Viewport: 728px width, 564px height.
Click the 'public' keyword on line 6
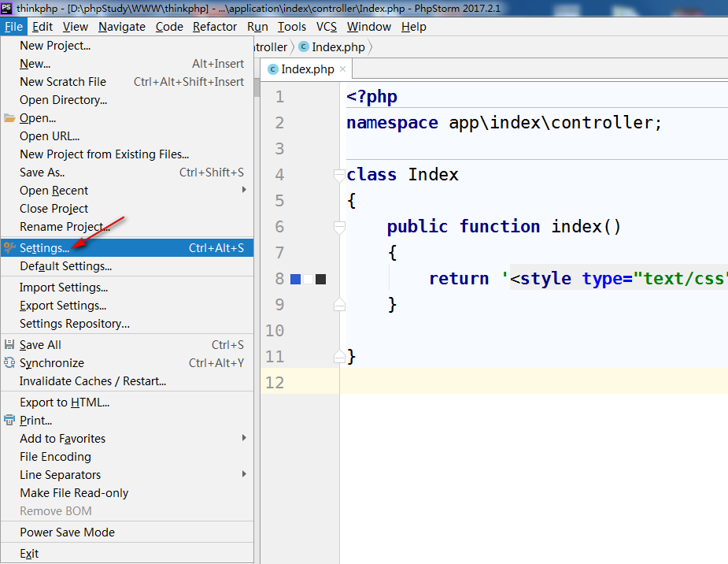[x=417, y=227]
